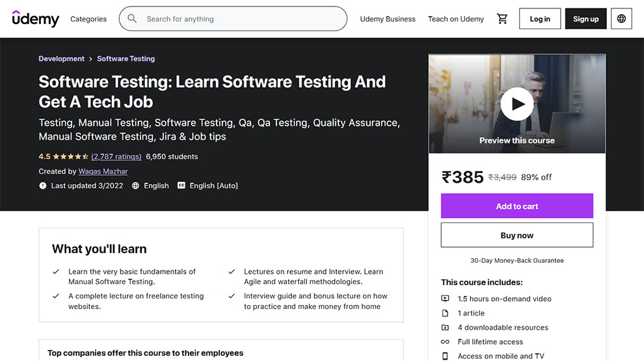The width and height of the screenshot is (644, 361).
Task: Go to Development breadcrumb
Action: coord(61,59)
